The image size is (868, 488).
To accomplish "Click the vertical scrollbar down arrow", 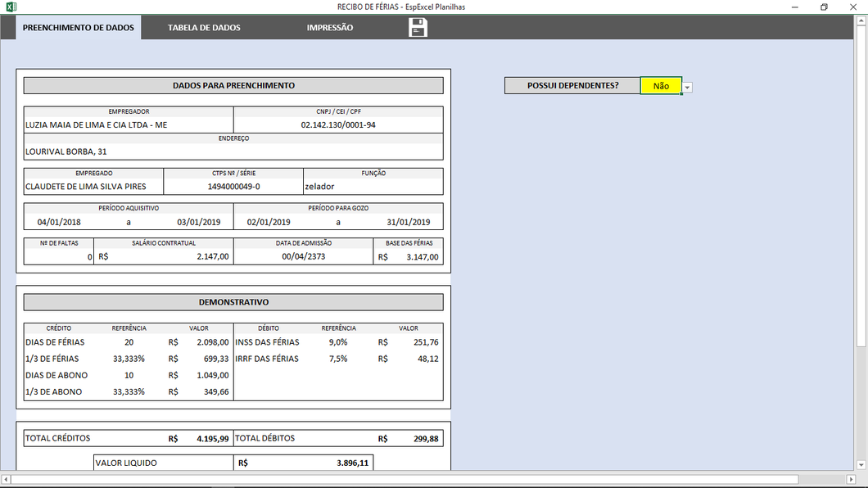I will (x=861, y=466).
